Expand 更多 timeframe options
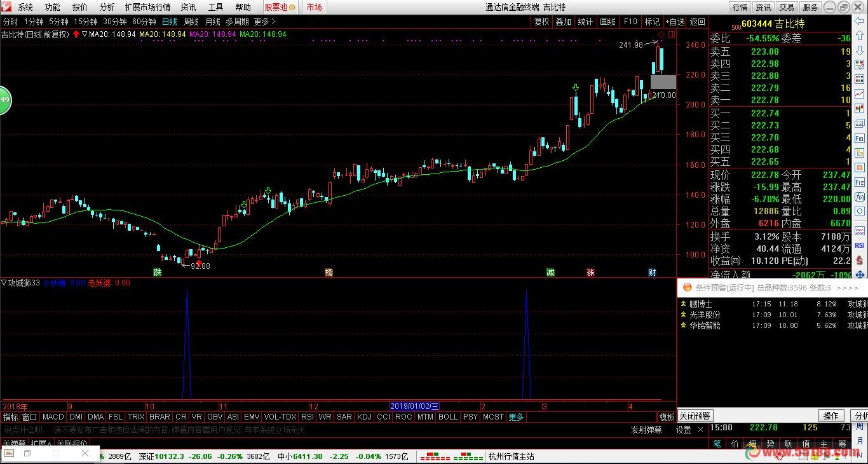Viewport: 868px width, 464px height. click(x=264, y=22)
